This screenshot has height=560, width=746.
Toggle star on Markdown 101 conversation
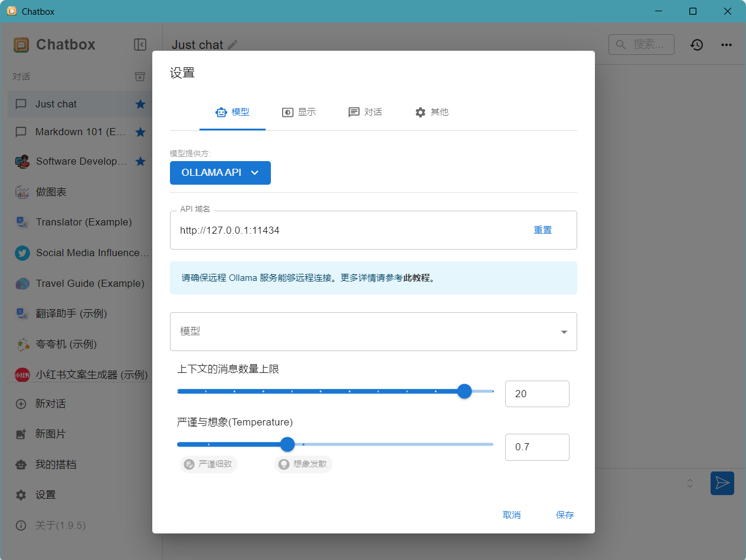pyautogui.click(x=140, y=132)
